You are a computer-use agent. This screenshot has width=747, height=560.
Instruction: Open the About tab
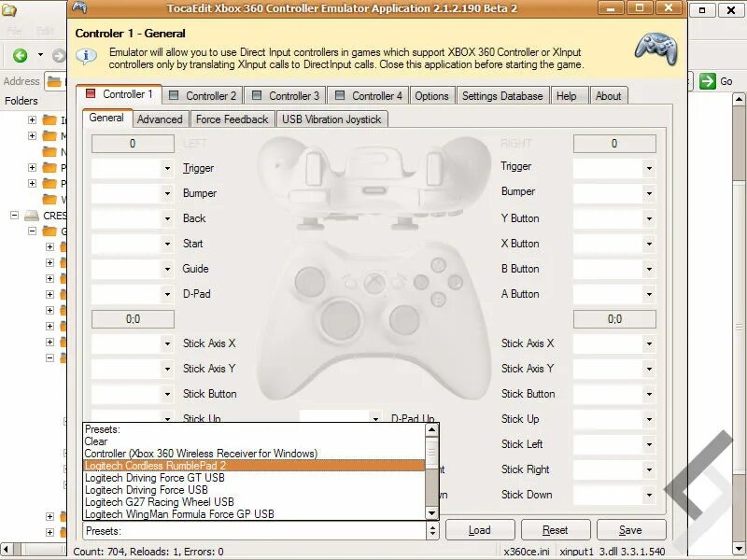pyautogui.click(x=609, y=96)
